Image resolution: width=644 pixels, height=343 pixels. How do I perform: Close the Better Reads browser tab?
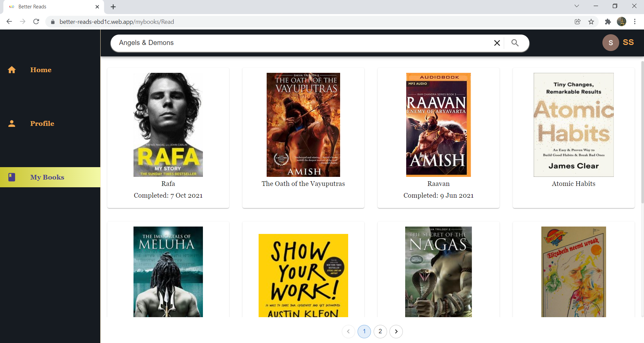coord(97,7)
